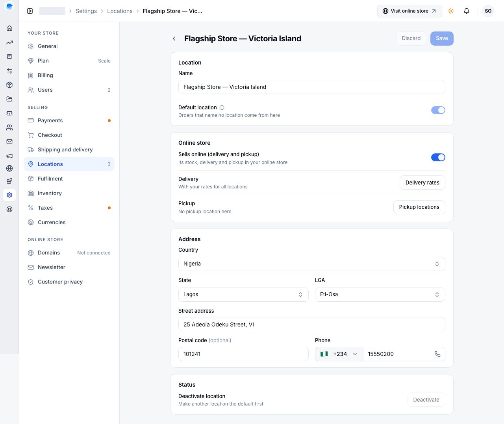504x424 pixels.
Task: Open the +234 country code selector
Action: tap(339, 354)
